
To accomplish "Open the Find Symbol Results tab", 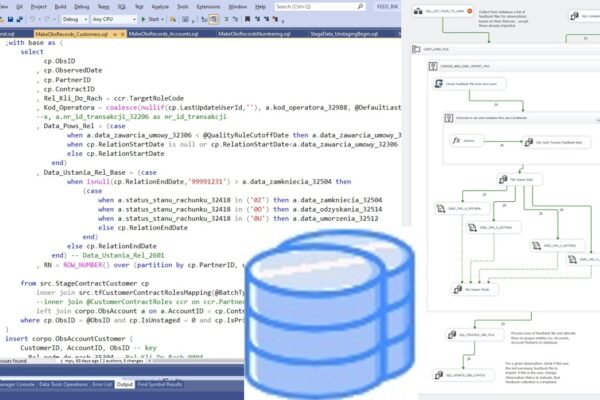I will coord(160,384).
